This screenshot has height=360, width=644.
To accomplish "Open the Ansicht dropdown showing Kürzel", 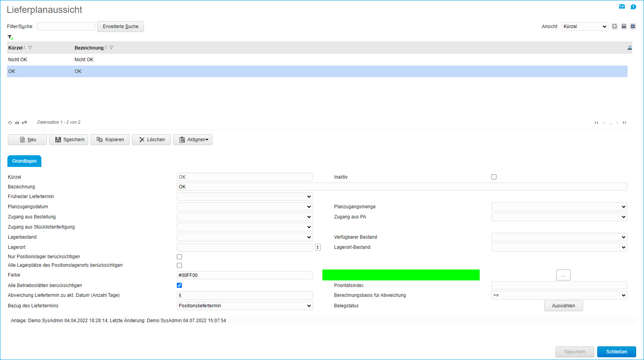I will coord(585,27).
